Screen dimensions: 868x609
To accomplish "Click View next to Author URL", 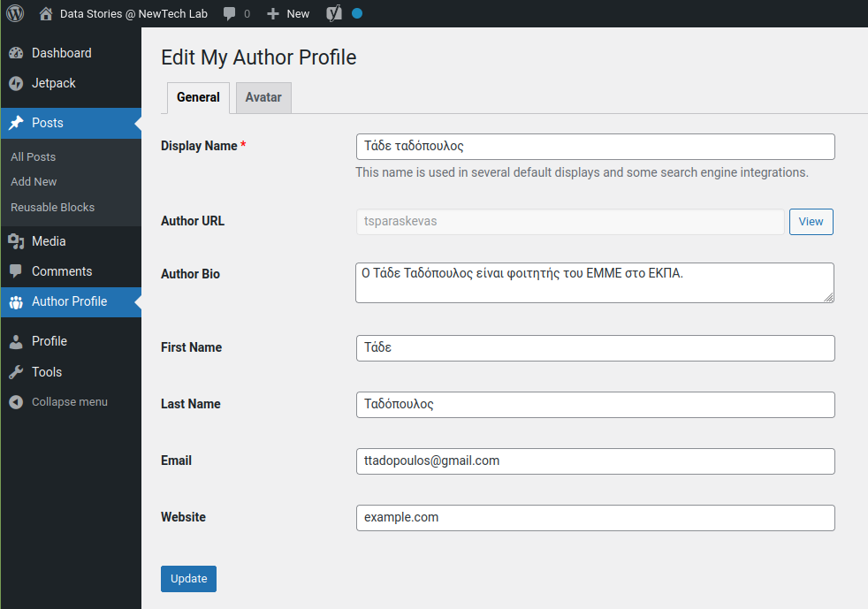I will pyautogui.click(x=811, y=221).
